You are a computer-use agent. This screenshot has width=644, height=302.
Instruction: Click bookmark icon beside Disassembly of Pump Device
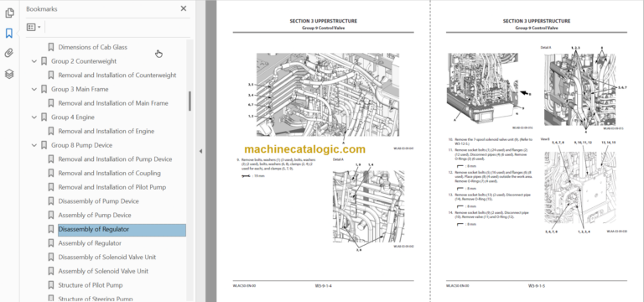51,201
